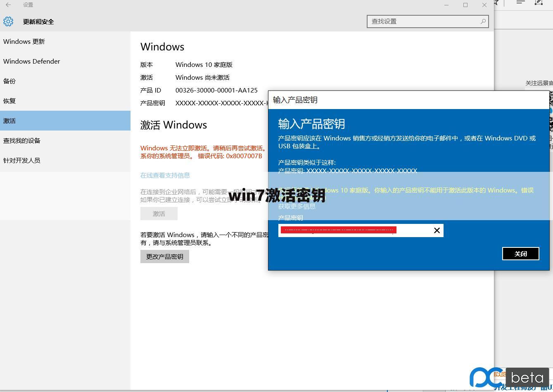Open 查找我的设备 section
The height and width of the screenshot is (392, 553).
pos(65,140)
